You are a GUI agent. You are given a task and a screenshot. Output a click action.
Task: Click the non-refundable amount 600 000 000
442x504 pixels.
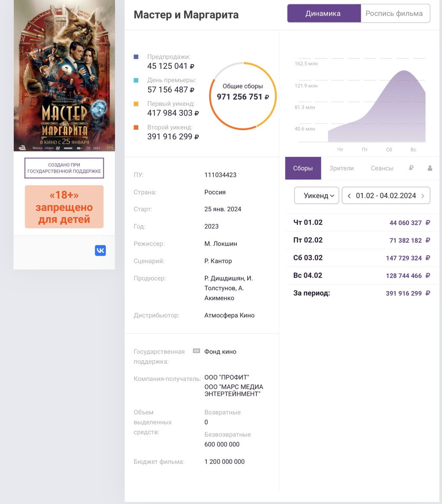tap(222, 444)
